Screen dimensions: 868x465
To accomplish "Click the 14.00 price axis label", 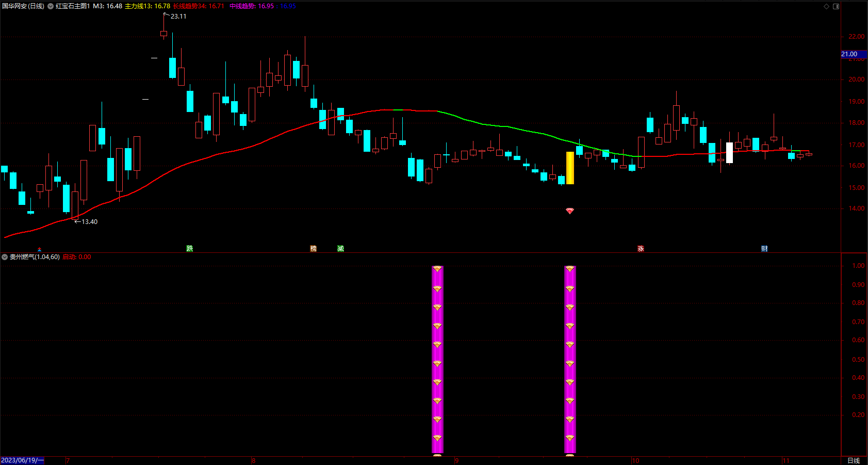I will 856,209.
